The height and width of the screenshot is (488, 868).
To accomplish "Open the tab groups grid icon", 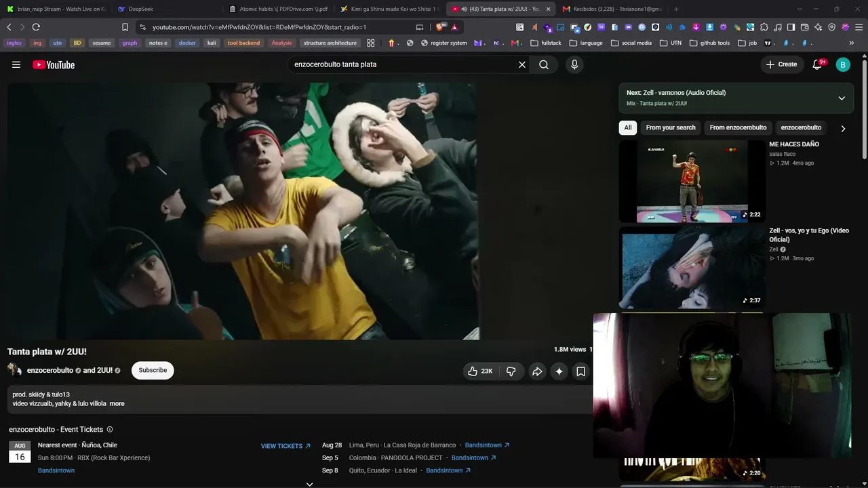I will coord(371,43).
